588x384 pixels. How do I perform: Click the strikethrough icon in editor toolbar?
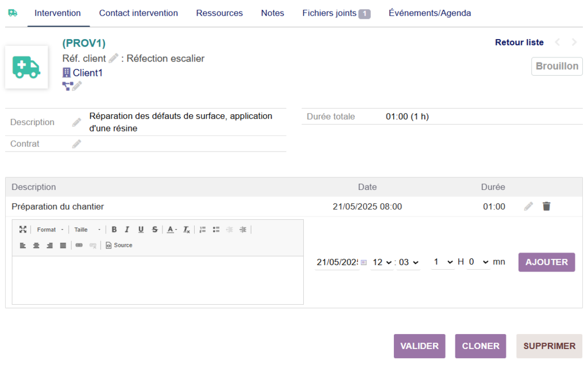tap(154, 230)
